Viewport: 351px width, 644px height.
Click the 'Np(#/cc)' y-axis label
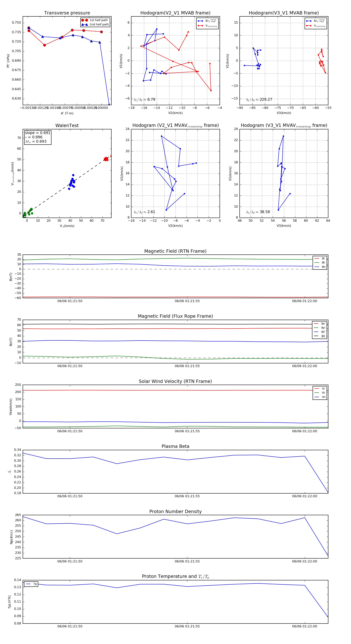[11, 537]
